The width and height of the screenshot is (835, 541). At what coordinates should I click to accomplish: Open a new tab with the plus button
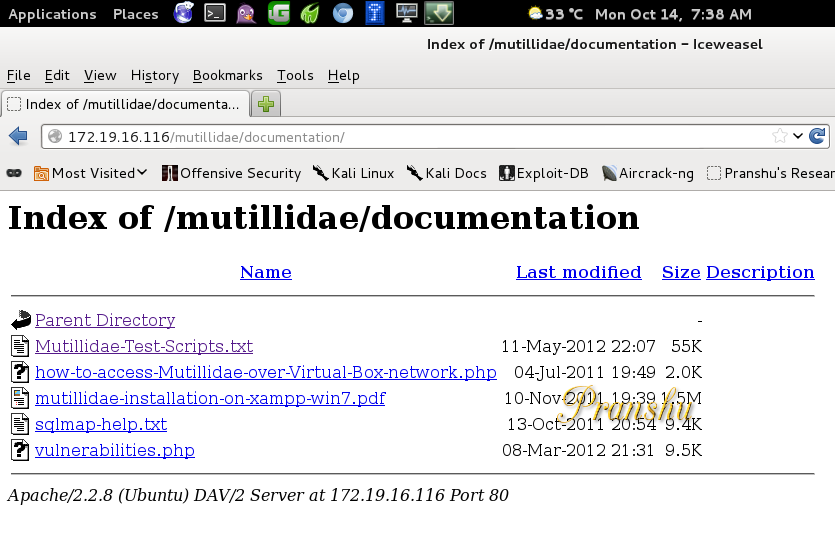pyautogui.click(x=266, y=104)
